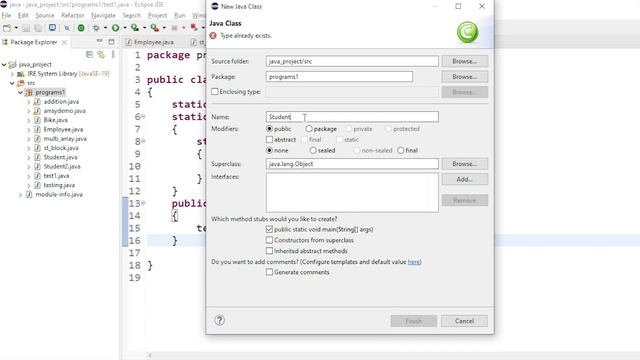Click the Package input field

339,77
